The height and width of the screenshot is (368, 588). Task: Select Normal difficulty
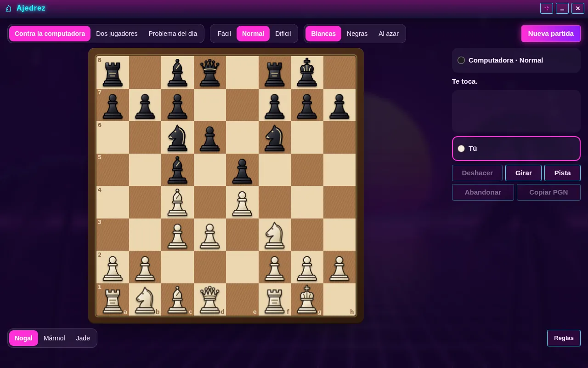point(253,34)
